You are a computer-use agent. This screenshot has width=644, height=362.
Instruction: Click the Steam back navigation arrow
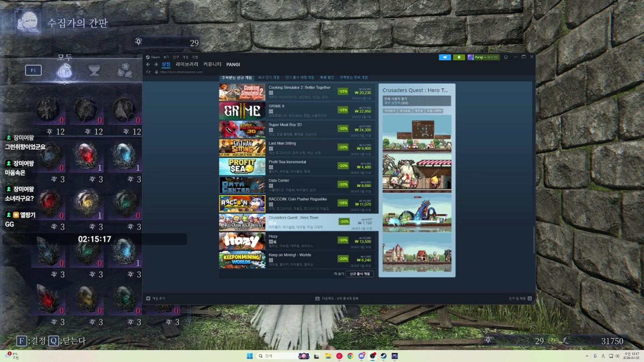click(x=148, y=64)
